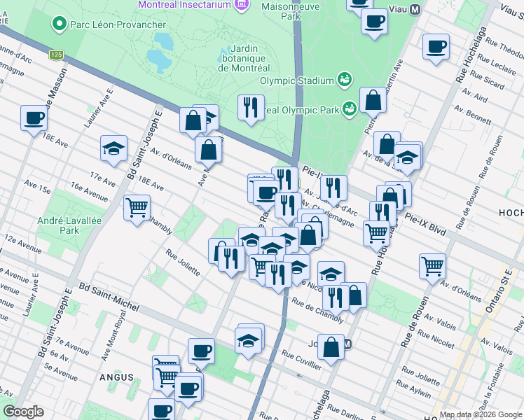This screenshot has height=420, width=524.
Task: Click the Olympic Stadium pin icon
Action: click(x=345, y=80)
